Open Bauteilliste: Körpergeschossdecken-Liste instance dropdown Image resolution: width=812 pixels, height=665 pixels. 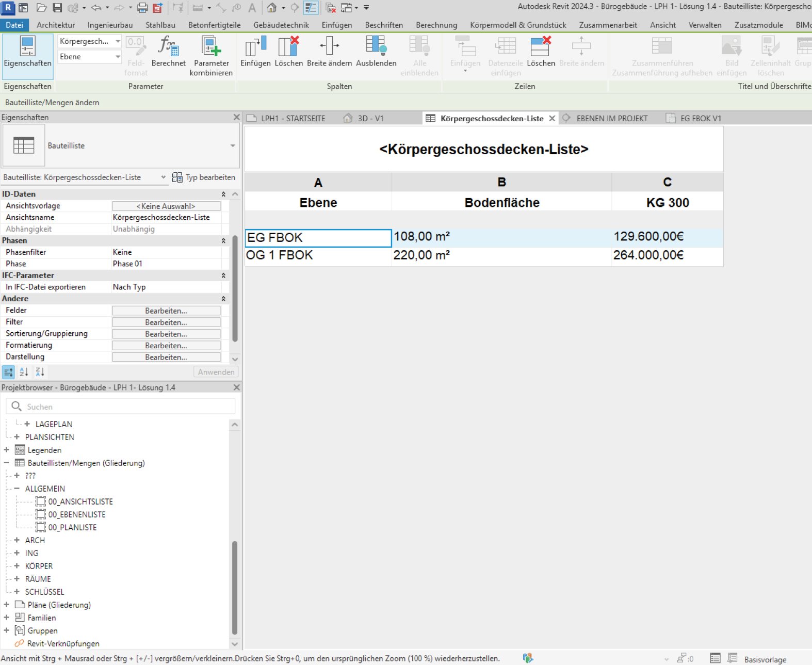[163, 177]
